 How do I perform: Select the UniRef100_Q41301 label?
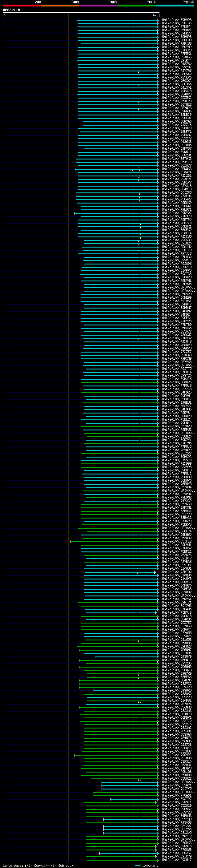tap(177, 88)
